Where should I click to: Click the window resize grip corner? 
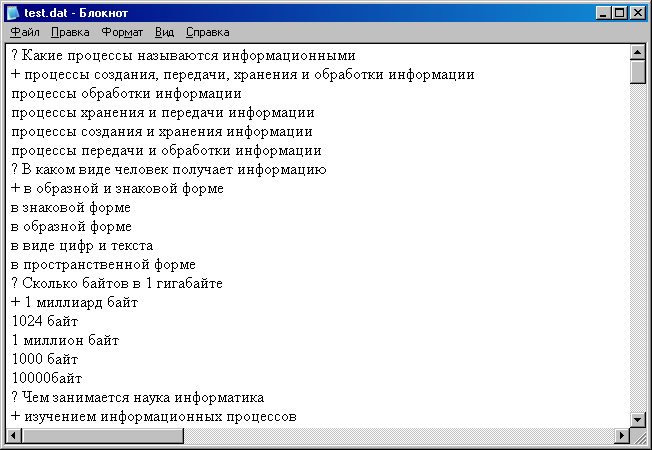(x=638, y=436)
